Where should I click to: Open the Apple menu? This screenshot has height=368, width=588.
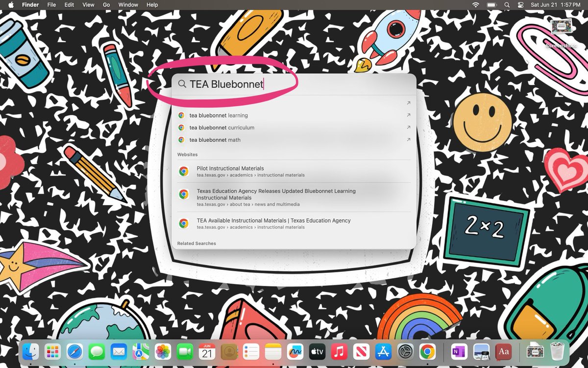point(11,4)
